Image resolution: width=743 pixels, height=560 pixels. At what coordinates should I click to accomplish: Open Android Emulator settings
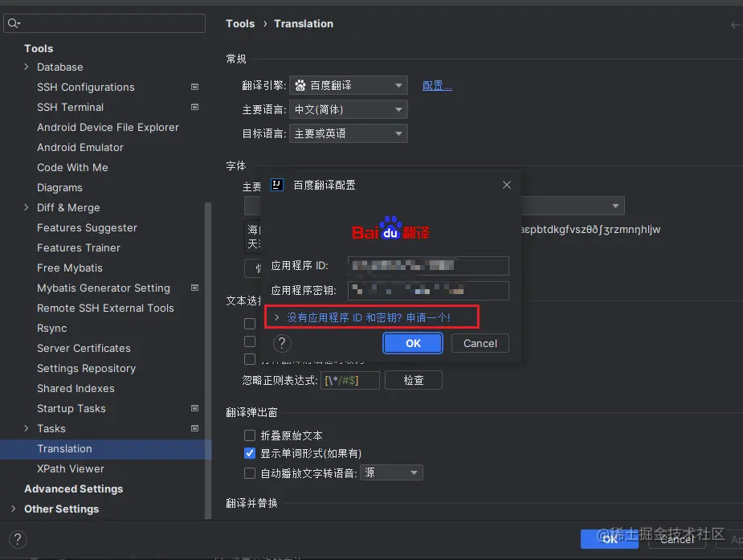80,147
